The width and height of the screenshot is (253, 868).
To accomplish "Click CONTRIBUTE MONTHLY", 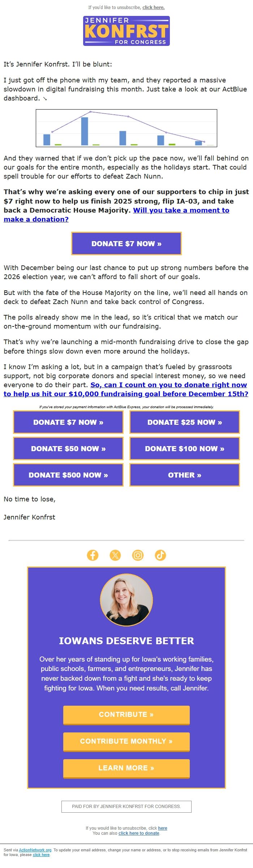I will point(126,742).
